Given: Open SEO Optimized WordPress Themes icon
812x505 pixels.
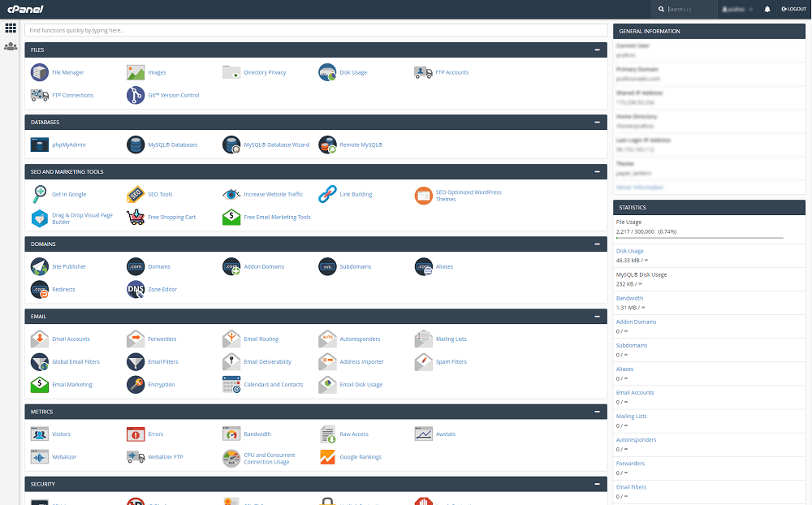Looking at the screenshot, I should pos(423,196).
